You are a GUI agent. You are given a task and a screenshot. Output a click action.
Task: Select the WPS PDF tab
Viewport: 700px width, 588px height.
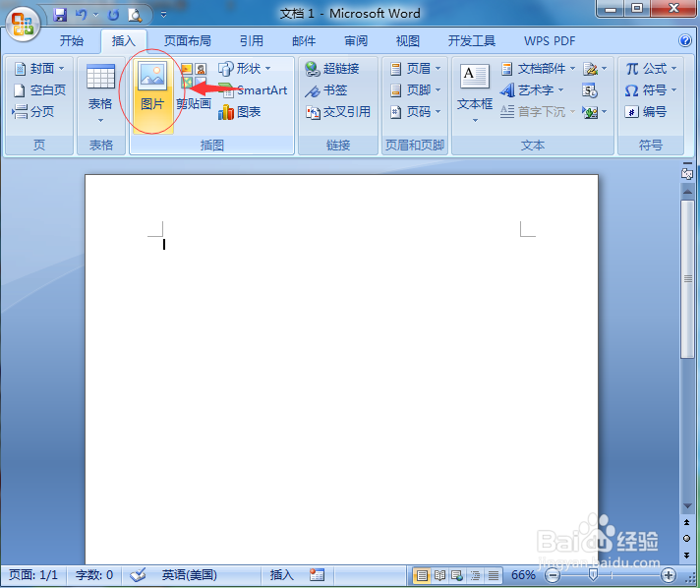[x=550, y=41]
